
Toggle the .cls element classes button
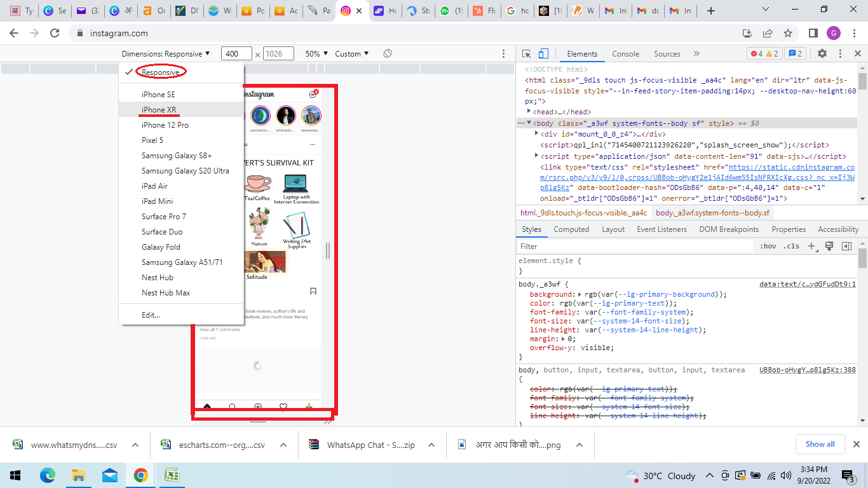click(x=792, y=246)
